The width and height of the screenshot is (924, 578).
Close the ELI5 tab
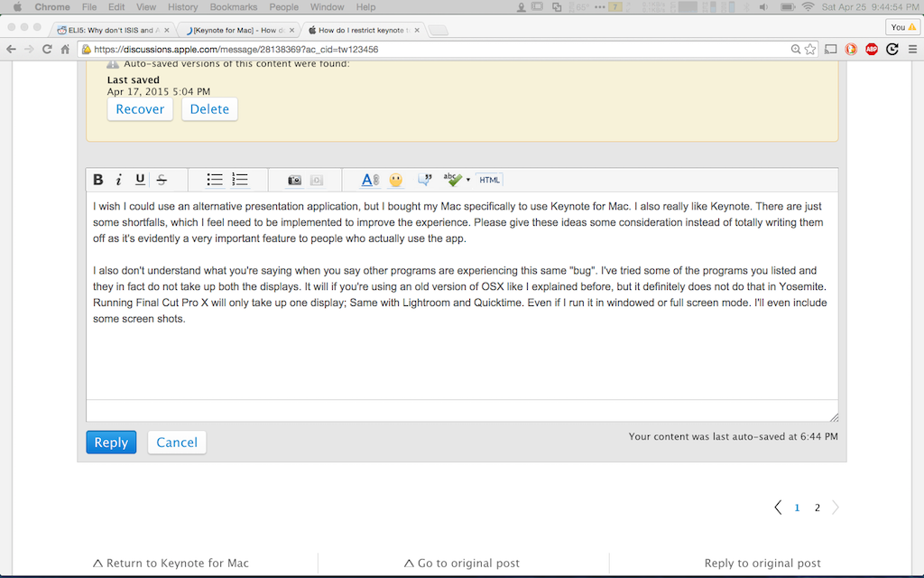coord(167,30)
